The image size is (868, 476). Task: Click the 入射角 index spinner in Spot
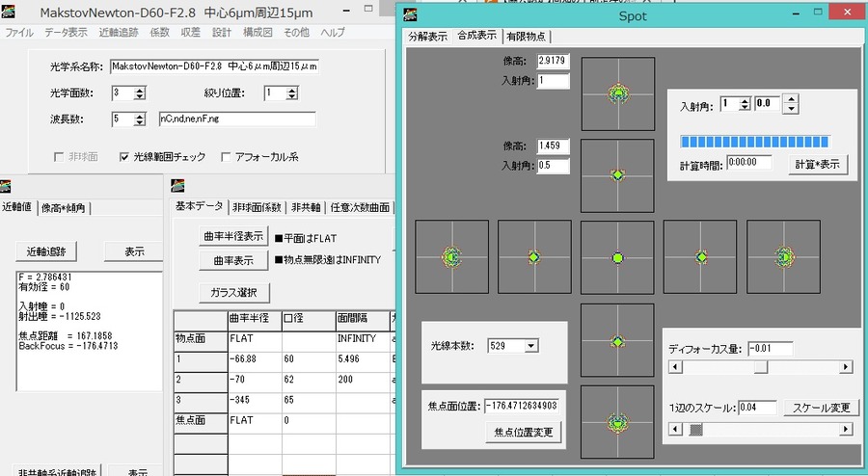[746, 104]
